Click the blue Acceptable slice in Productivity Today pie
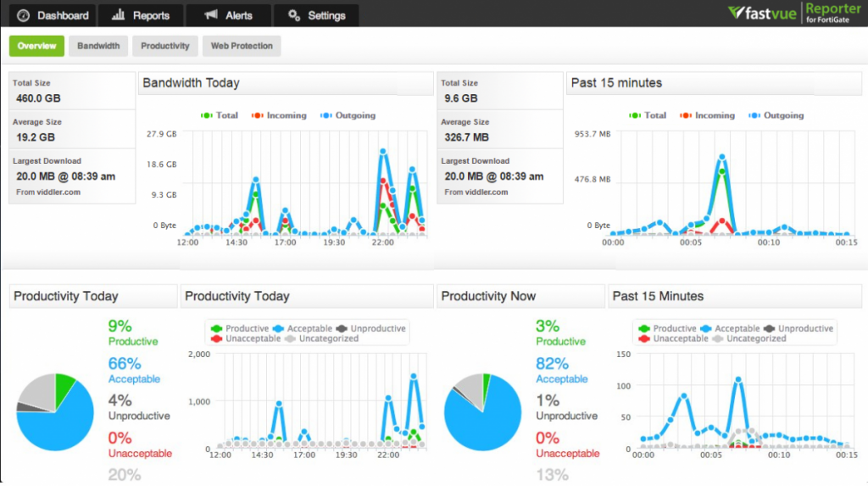Viewport: 868px width, 486px height. point(51,424)
